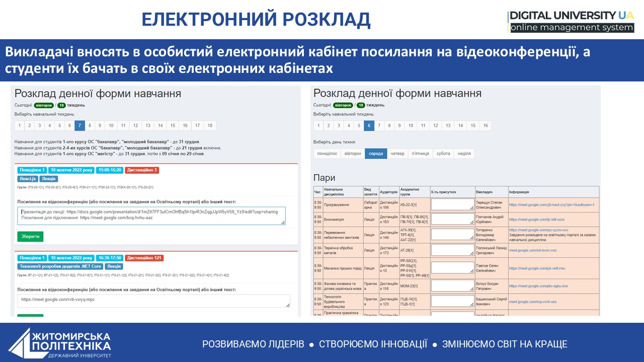Open the Meet link for Програмування

(551, 205)
